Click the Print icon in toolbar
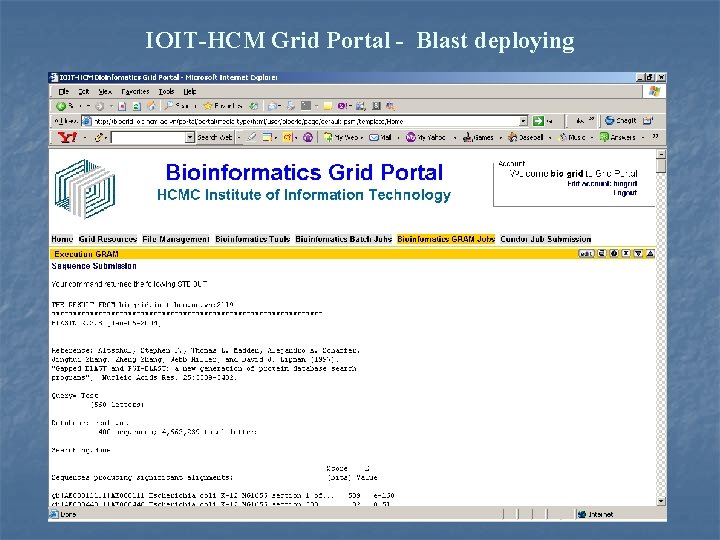Screen dimensions: 720x540 tap(291, 106)
